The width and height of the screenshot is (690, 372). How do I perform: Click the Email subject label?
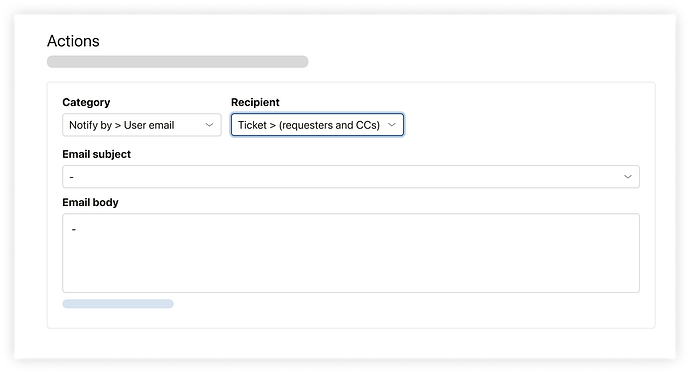pyautogui.click(x=96, y=154)
